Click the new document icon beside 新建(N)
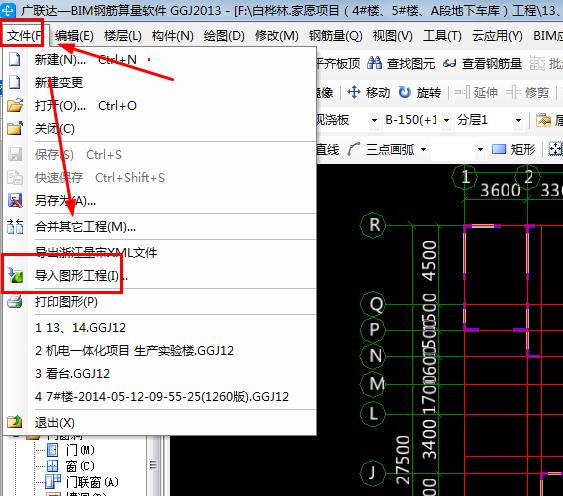The width and height of the screenshot is (563, 496). pos(14,59)
